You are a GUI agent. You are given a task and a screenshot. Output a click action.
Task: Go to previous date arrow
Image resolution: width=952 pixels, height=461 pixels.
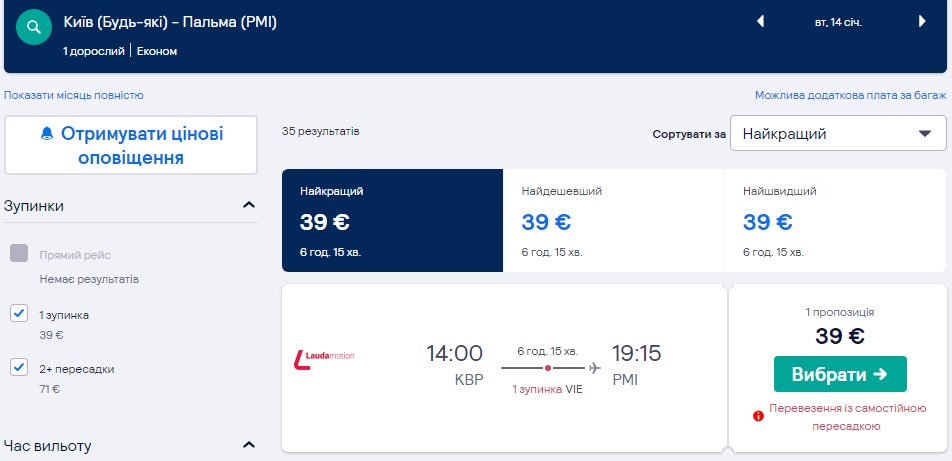(x=760, y=21)
